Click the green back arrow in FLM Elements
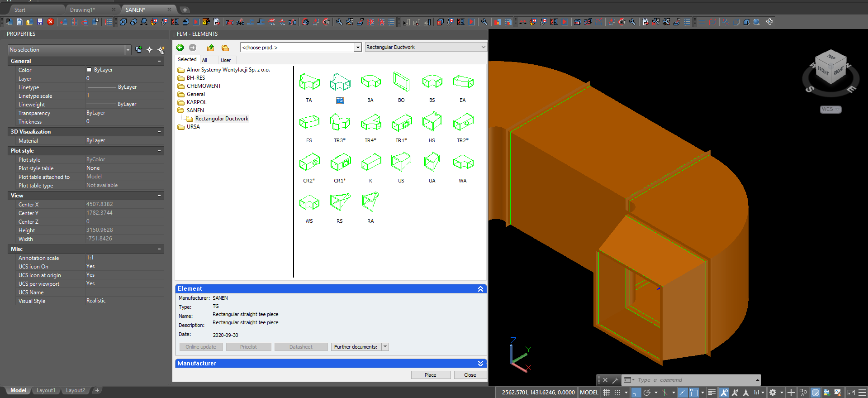This screenshot has height=398, width=868. point(180,48)
